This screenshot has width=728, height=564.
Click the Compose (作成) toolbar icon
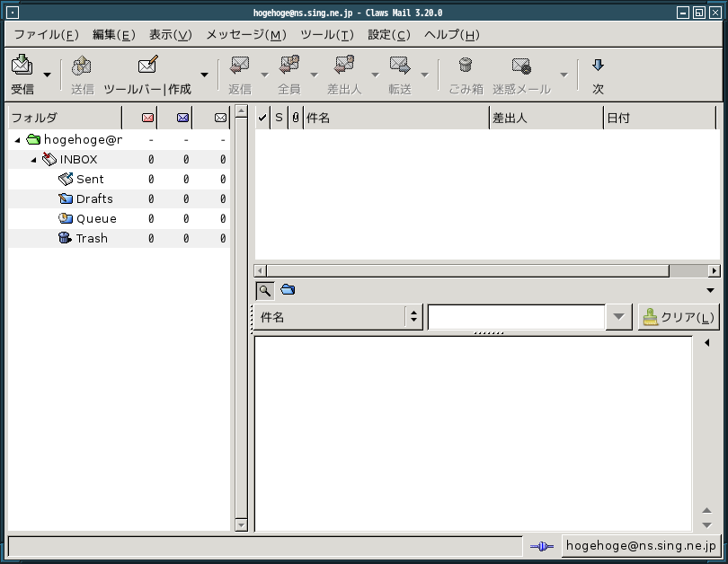coord(148,66)
